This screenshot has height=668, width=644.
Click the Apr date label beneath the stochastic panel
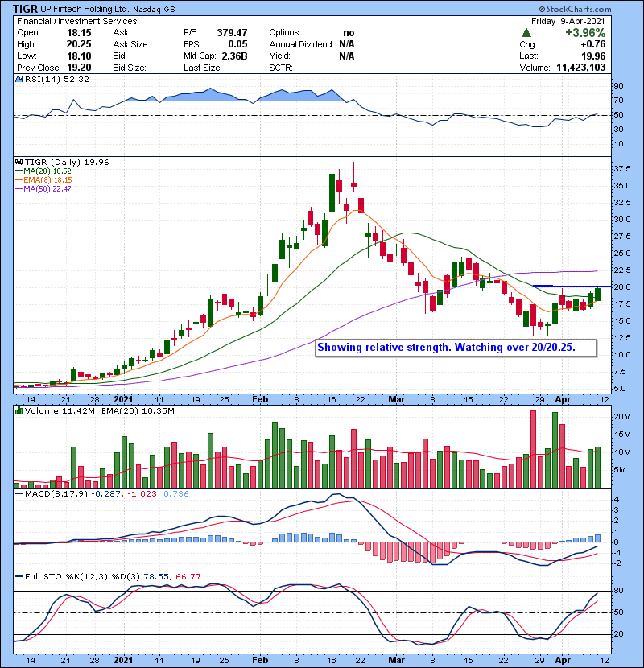[x=563, y=660]
